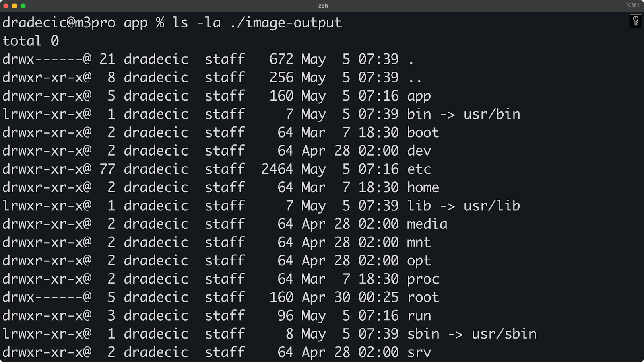This screenshot has height=362, width=644.
Task: Click the ls -la ./image-output command text
Action: pos(257,23)
